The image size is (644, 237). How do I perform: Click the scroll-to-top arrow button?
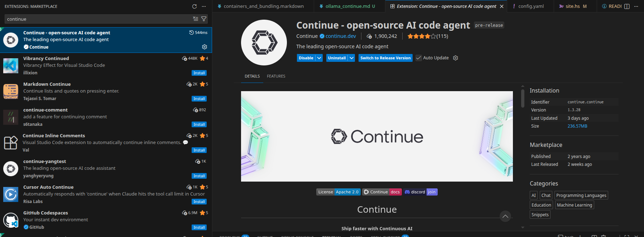505,216
